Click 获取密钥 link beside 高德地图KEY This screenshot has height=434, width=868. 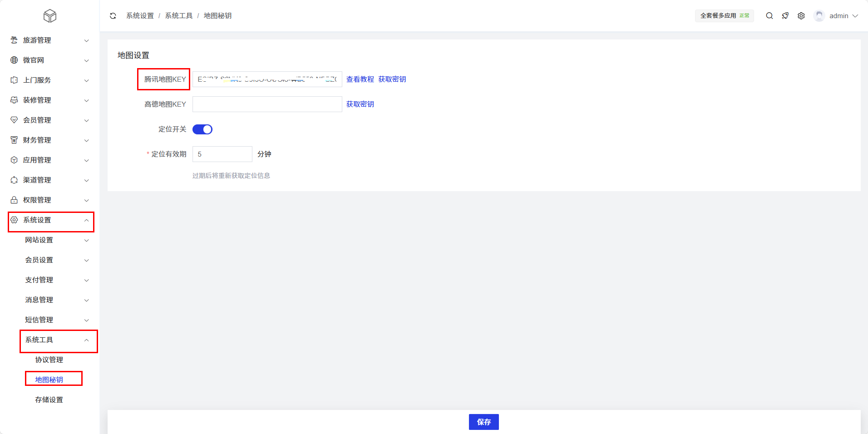360,104
